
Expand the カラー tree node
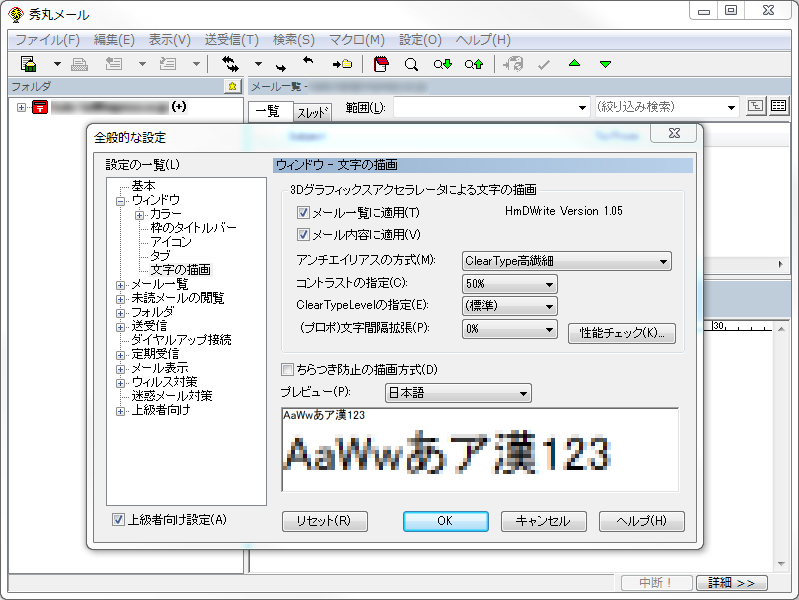pos(139,215)
